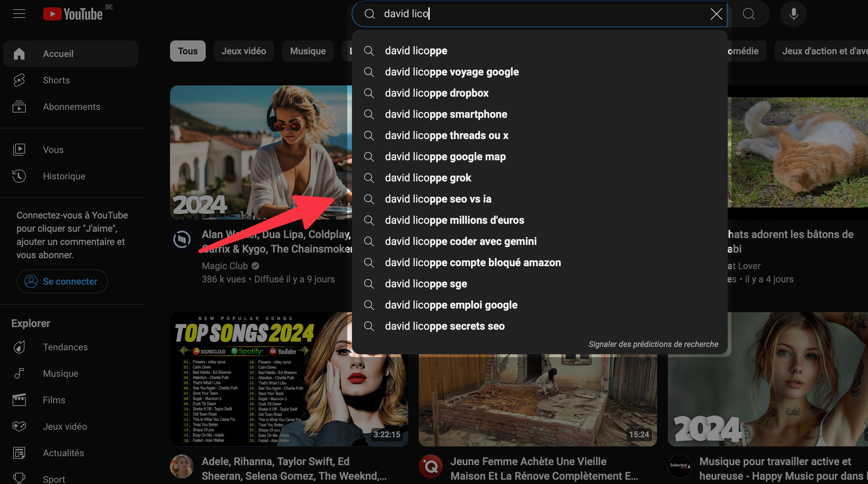Open the 2024 freckled woman thumbnail
The width and height of the screenshot is (868, 484).
pyautogui.click(x=768, y=379)
